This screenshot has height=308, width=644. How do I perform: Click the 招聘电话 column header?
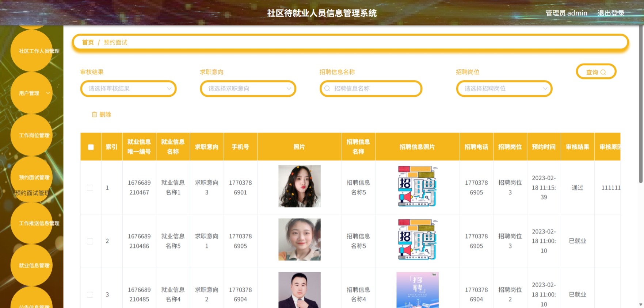pyautogui.click(x=476, y=147)
